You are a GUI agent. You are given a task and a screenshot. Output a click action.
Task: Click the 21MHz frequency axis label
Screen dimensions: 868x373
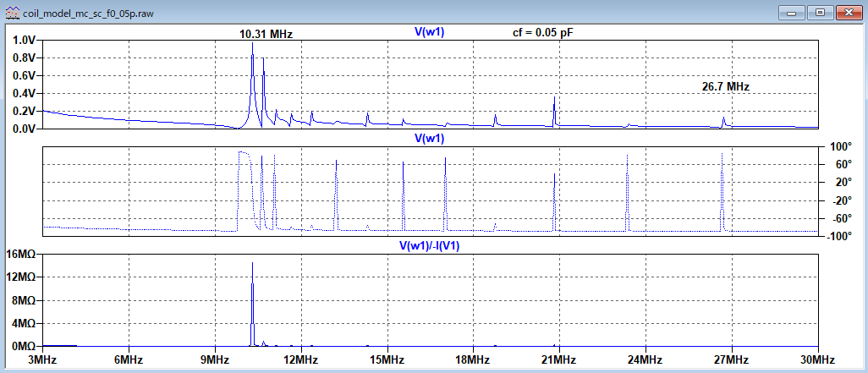559,359
